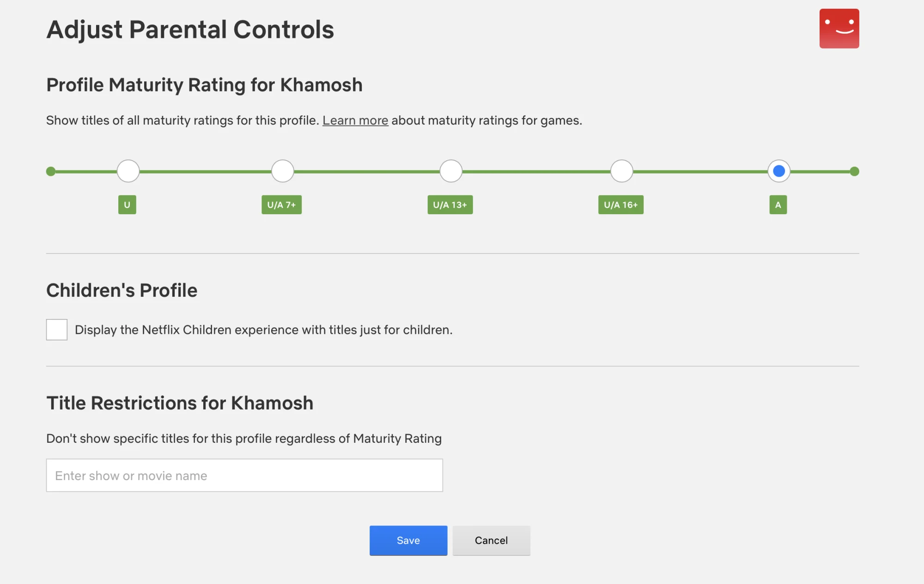Viewport: 924px width, 584px height.
Task: Select the U/A 16+ rating circle
Action: (620, 171)
